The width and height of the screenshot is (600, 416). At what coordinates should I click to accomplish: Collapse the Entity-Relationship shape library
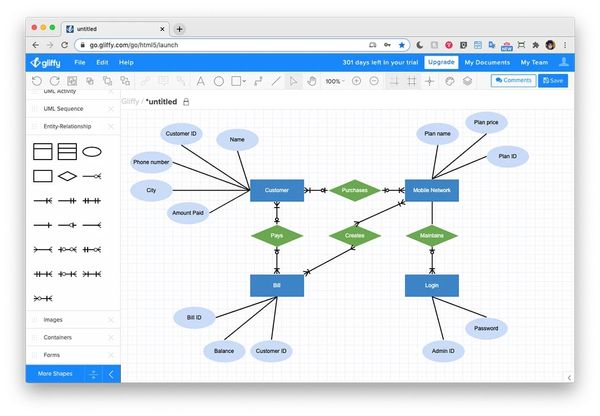pos(67,126)
